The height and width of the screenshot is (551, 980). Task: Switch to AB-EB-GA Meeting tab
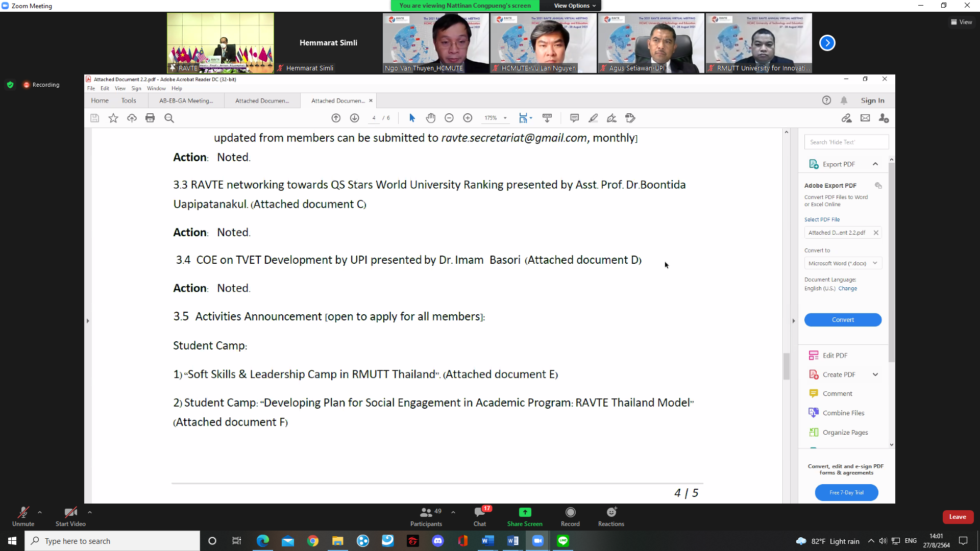click(x=186, y=101)
